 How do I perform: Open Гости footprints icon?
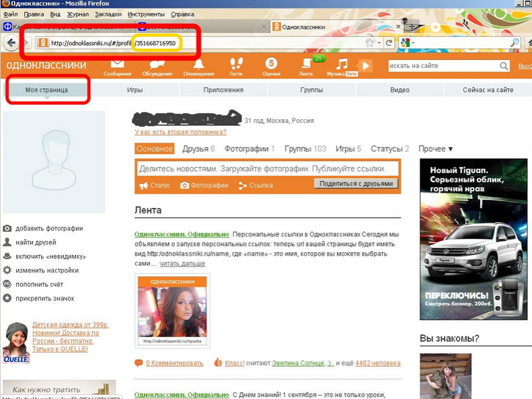pyautogui.click(x=236, y=63)
